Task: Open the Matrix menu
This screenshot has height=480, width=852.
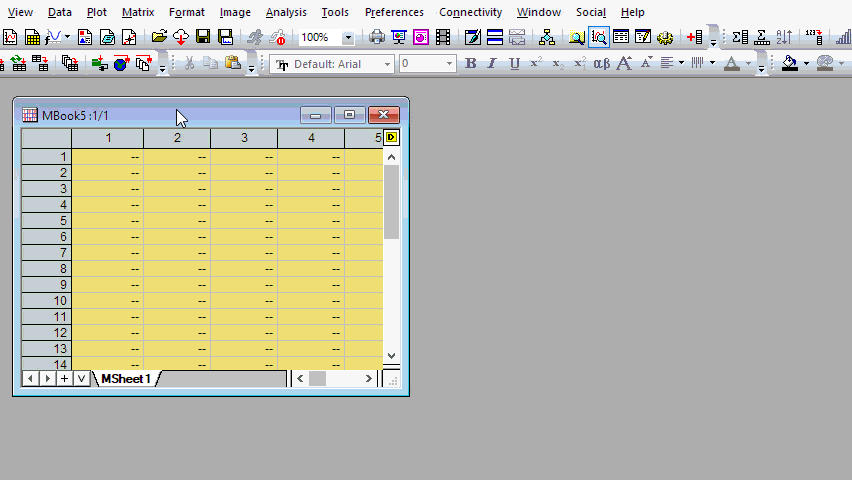Action: pyautogui.click(x=138, y=12)
